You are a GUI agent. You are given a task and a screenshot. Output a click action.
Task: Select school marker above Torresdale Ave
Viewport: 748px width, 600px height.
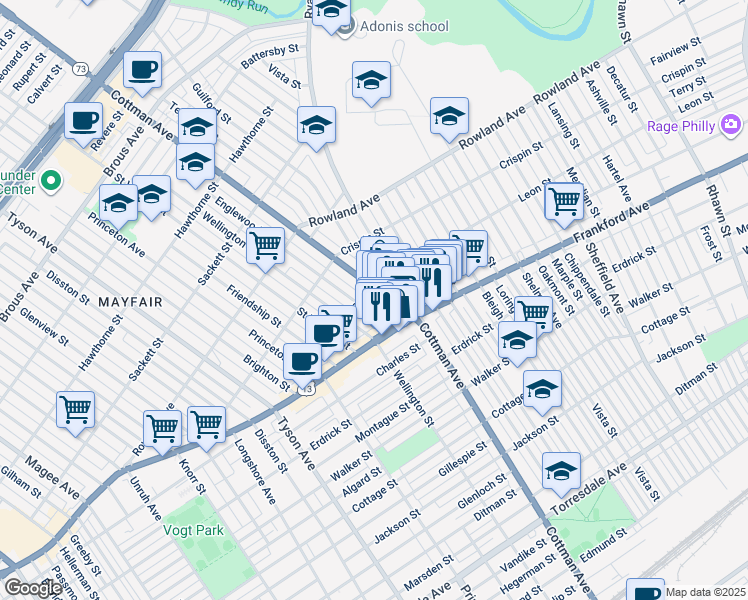(561, 473)
